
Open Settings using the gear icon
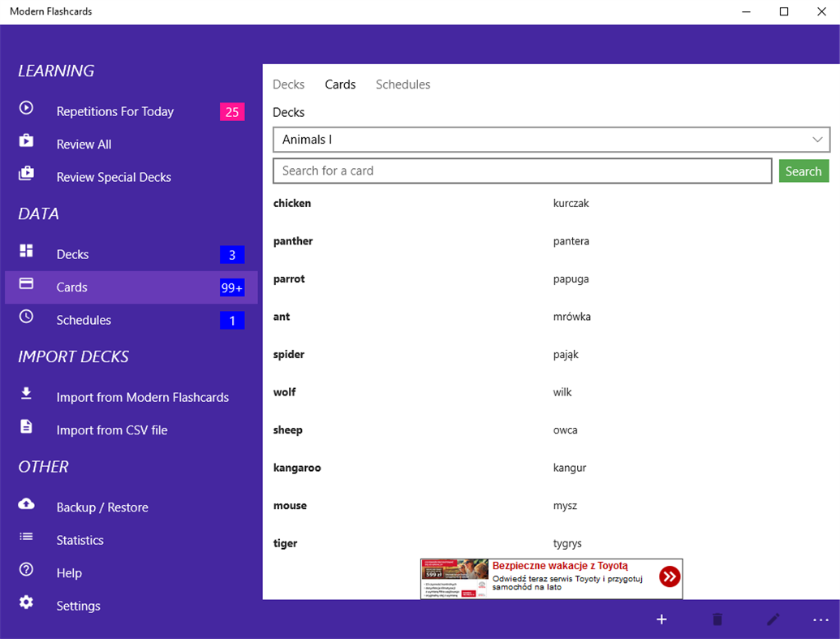tap(25, 601)
